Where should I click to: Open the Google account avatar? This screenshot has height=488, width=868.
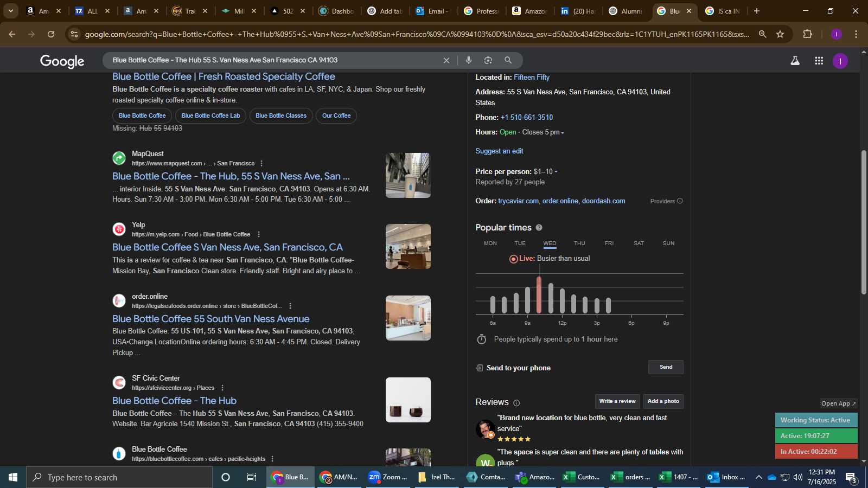coord(840,61)
